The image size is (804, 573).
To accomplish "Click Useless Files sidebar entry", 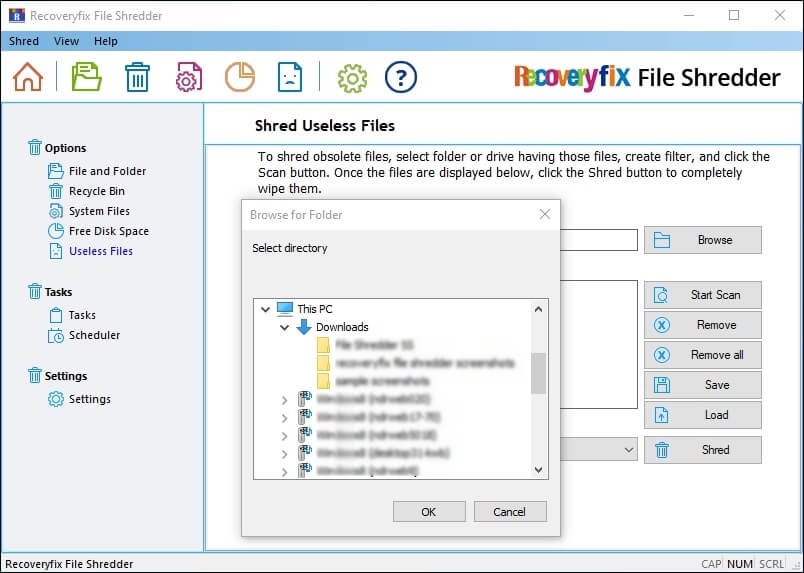I will [x=91, y=251].
